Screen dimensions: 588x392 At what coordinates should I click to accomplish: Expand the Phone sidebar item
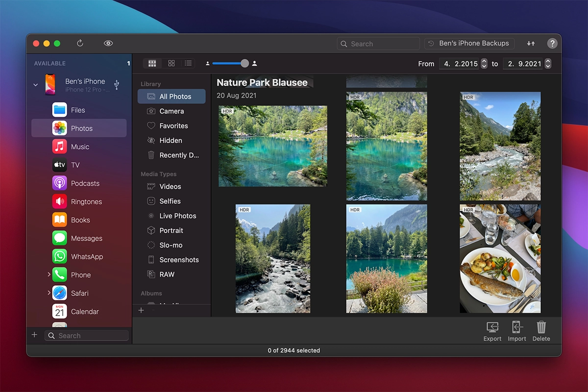pos(49,275)
